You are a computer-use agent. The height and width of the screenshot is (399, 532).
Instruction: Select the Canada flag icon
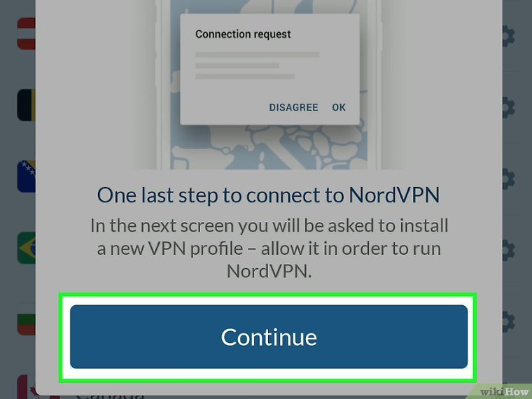(x=27, y=387)
